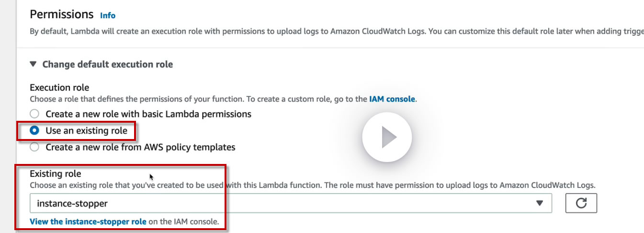
Task: Click the refresh existing roles icon
Action: (581, 203)
